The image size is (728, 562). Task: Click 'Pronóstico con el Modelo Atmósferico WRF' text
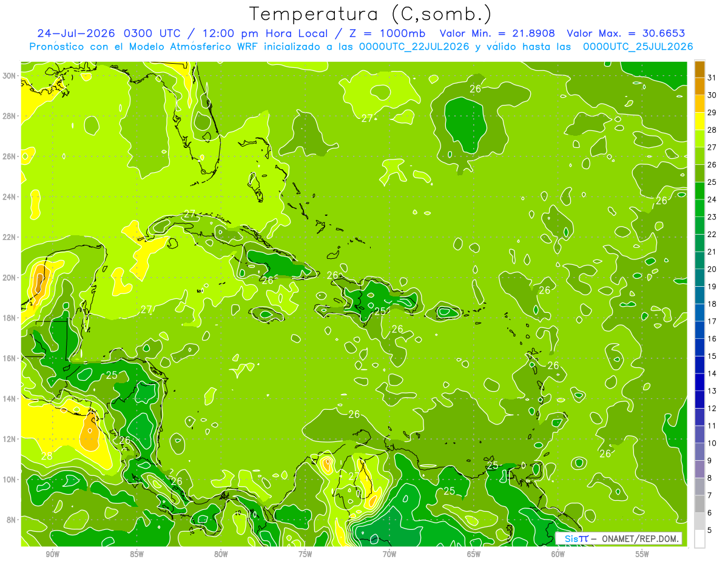[144, 47]
